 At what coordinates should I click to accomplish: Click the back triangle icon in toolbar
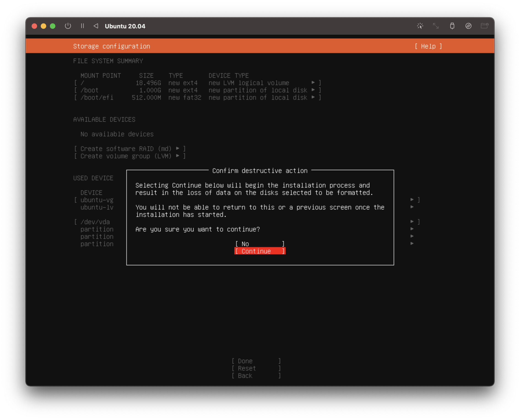click(x=96, y=26)
